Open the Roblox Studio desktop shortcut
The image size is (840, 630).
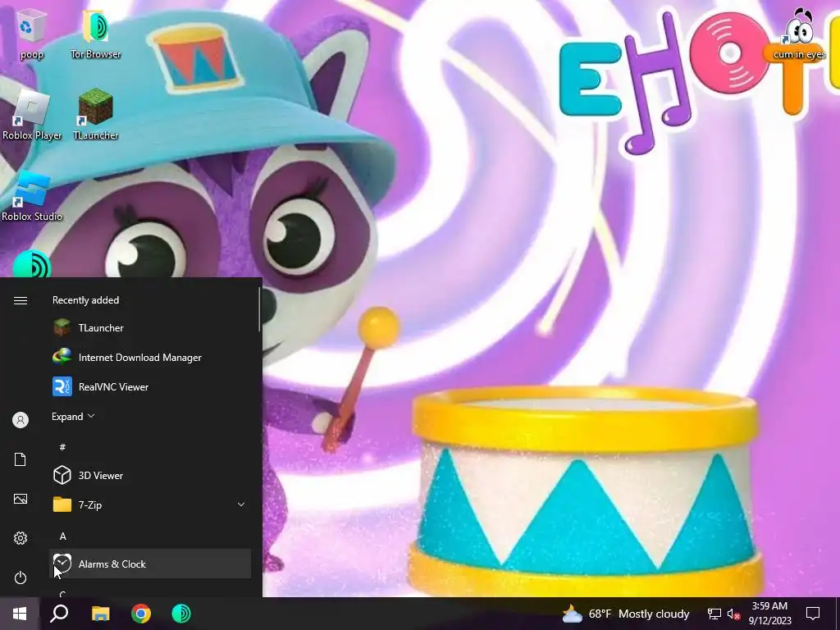32,196
